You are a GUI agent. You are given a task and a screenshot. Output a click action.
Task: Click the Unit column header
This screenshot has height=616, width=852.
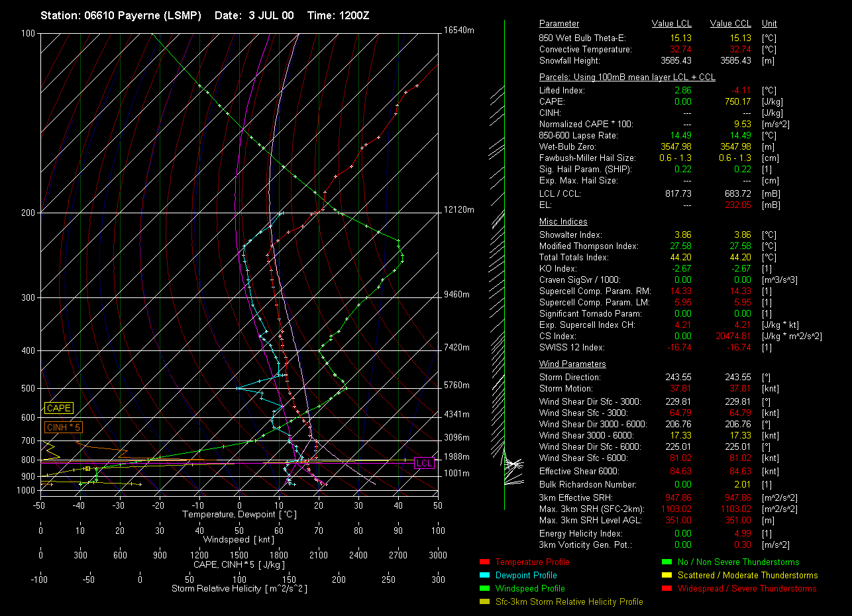point(770,24)
